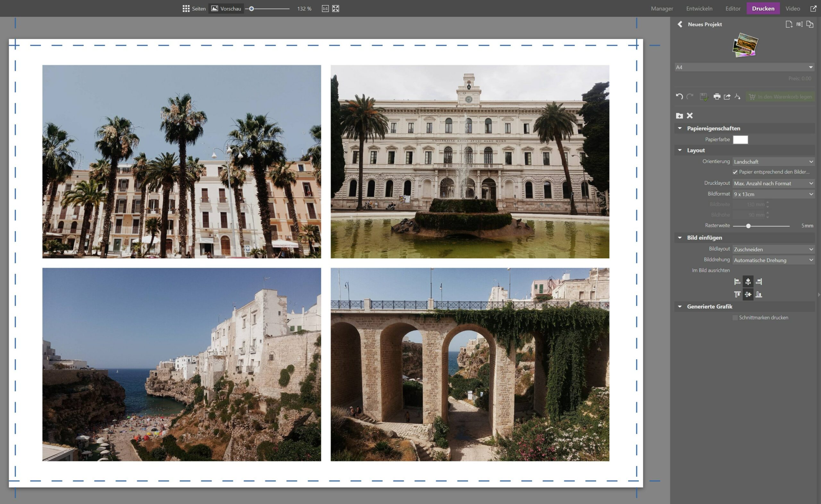Click the printer icon to print

point(717,97)
